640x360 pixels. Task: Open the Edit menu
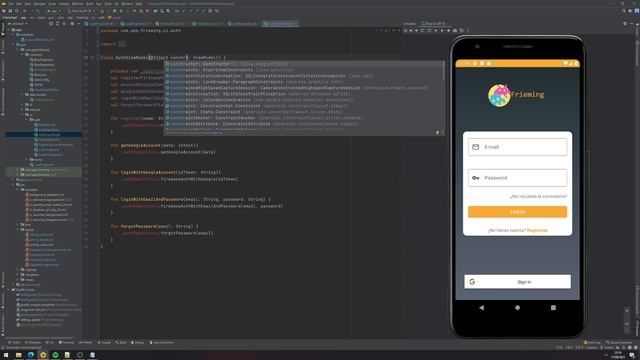[19, 4]
